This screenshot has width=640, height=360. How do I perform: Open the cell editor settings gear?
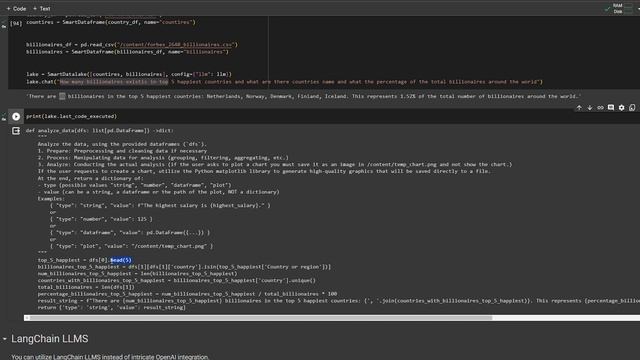click(x=621, y=108)
